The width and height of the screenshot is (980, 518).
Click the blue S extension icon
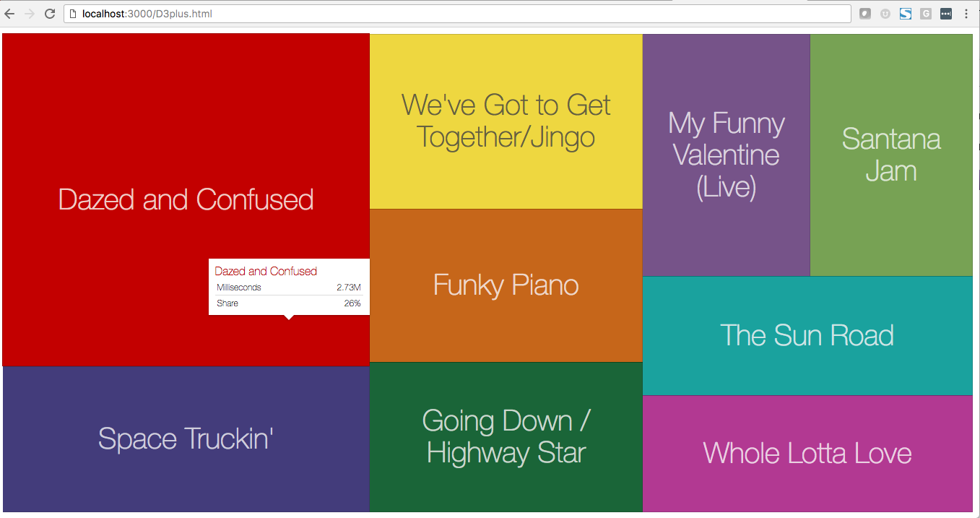[906, 14]
